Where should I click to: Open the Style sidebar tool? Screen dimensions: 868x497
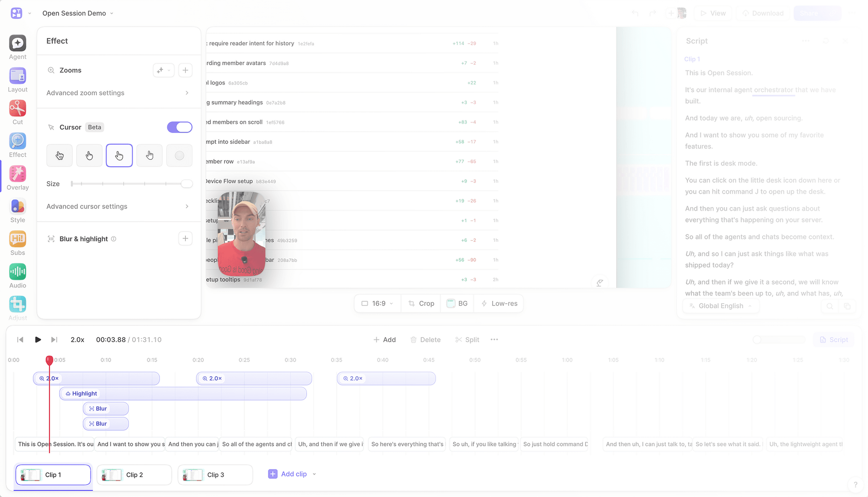pyautogui.click(x=17, y=211)
